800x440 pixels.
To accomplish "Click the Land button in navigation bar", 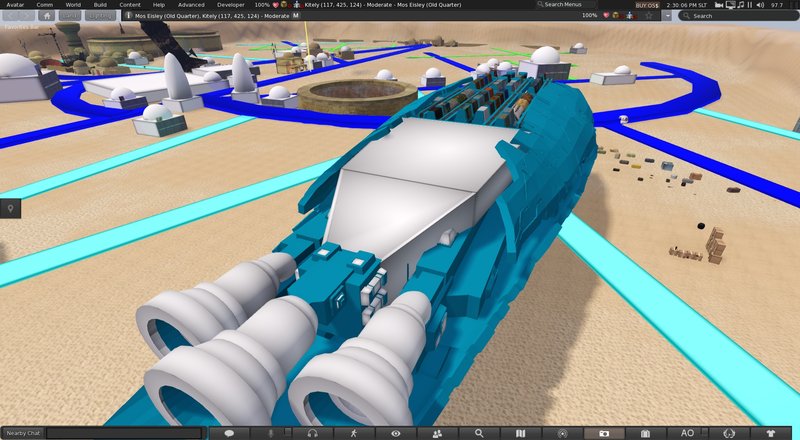I will tap(70, 16).
